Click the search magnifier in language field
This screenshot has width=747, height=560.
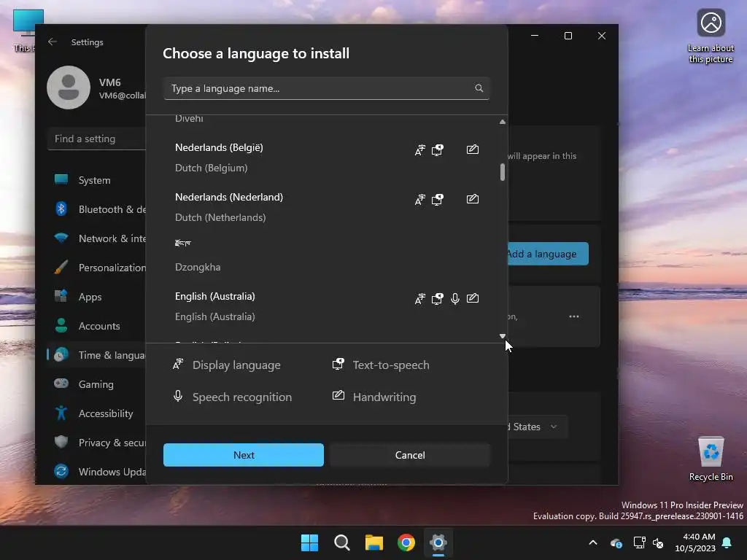coord(479,88)
